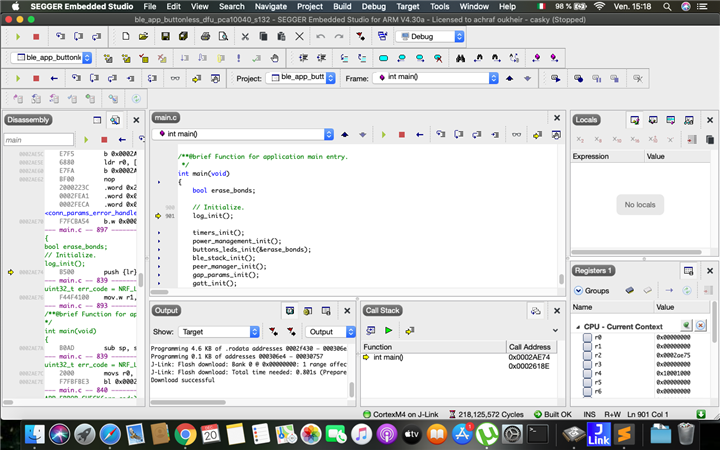Click the Built OK status indicator

(x=553, y=414)
